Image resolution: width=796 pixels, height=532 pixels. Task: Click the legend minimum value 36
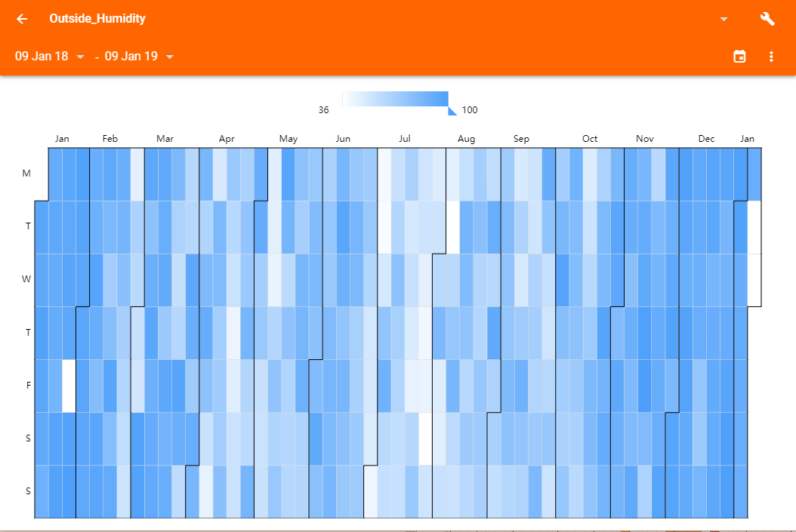(323, 110)
